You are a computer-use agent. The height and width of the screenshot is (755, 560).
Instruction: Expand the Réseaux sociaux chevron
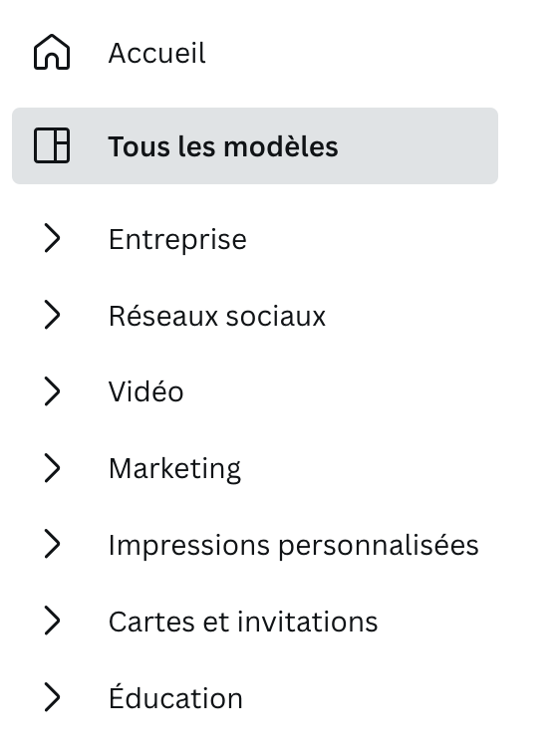click(52, 315)
